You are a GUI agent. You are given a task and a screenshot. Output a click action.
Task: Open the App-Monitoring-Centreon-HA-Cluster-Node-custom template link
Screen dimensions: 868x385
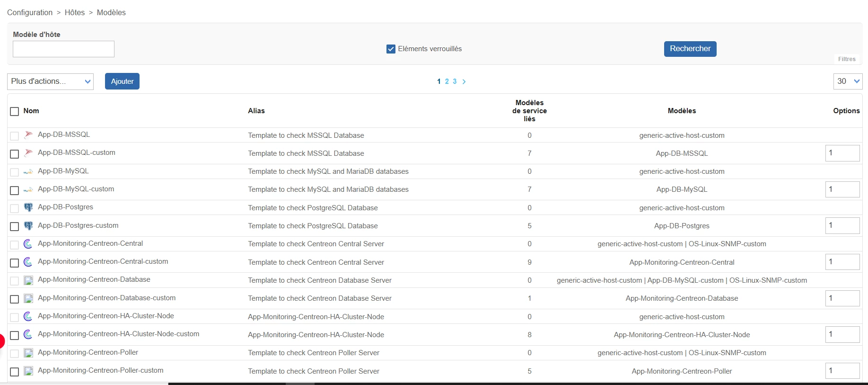pyautogui.click(x=119, y=334)
